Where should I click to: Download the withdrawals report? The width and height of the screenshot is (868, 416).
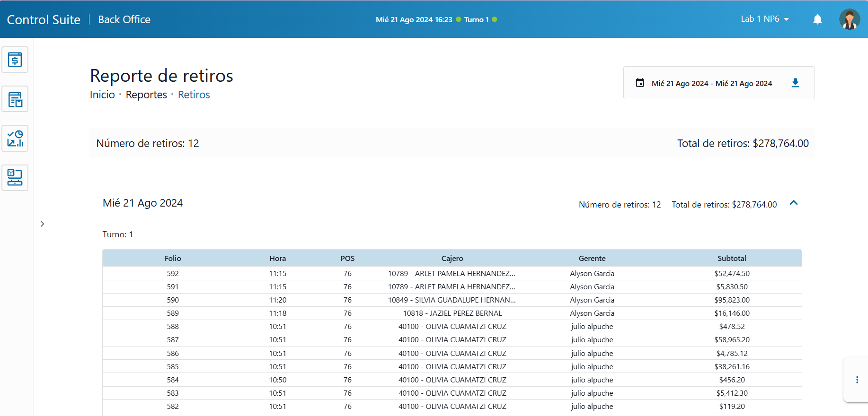click(x=795, y=83)
